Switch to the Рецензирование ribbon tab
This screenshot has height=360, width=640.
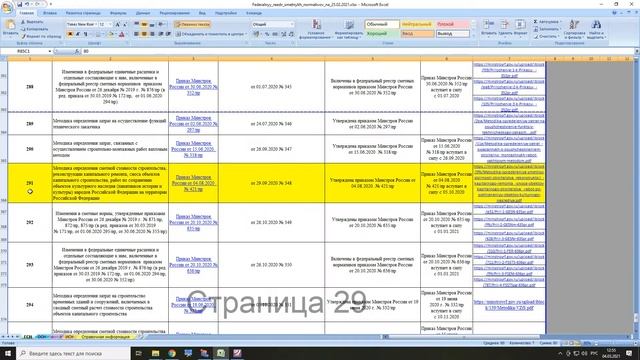pos(175,13)
